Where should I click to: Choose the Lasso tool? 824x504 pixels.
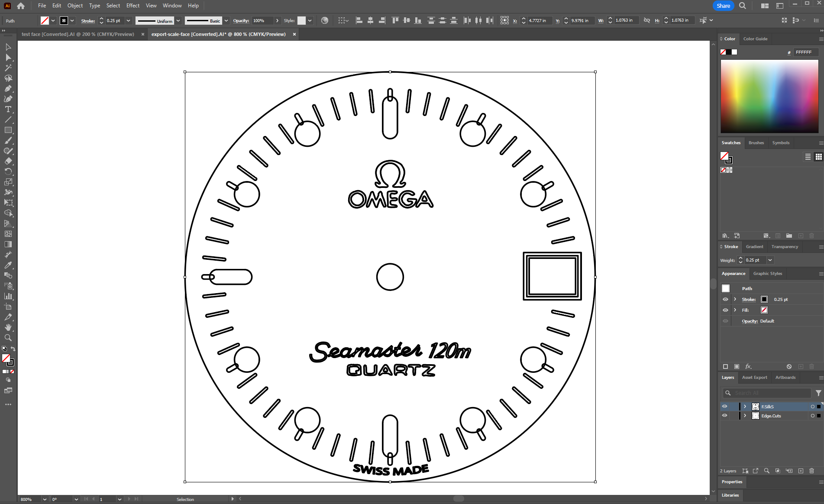pos(8,78)
